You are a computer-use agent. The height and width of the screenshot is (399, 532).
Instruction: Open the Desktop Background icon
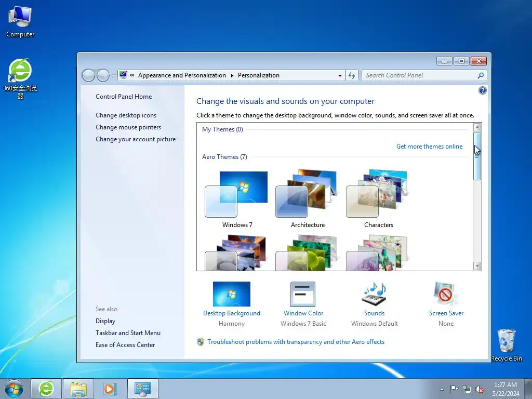point(231,294)
